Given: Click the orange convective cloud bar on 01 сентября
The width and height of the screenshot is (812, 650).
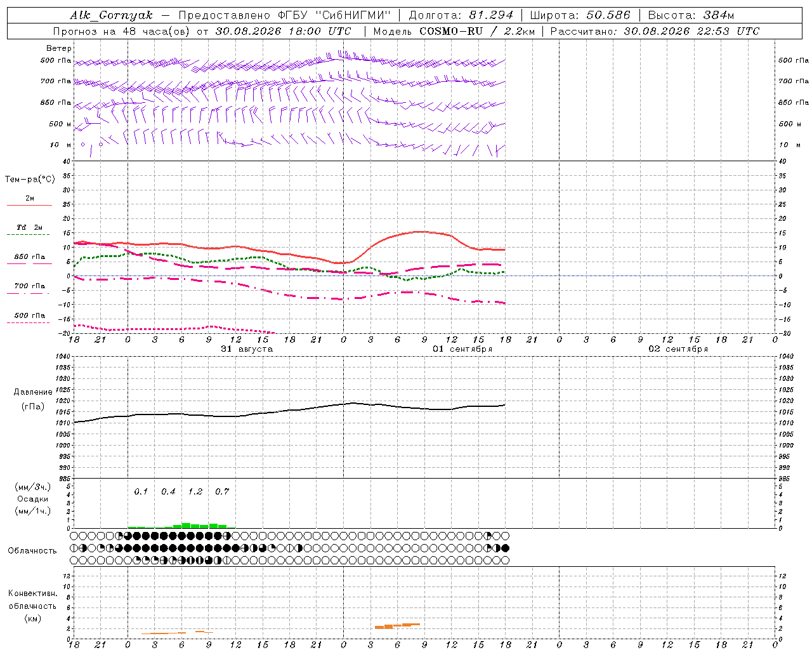Looking at the screenshot, I should [x=397, y=626].
